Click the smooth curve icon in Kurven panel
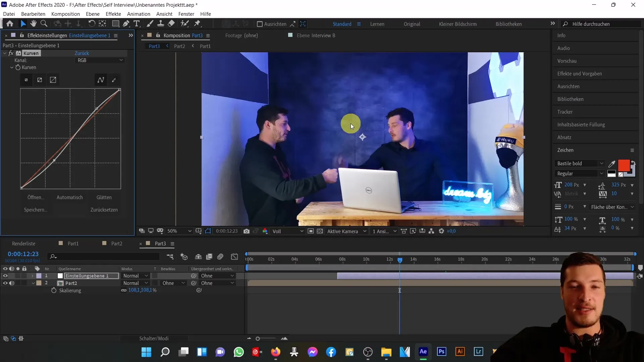 pos(101,80)
